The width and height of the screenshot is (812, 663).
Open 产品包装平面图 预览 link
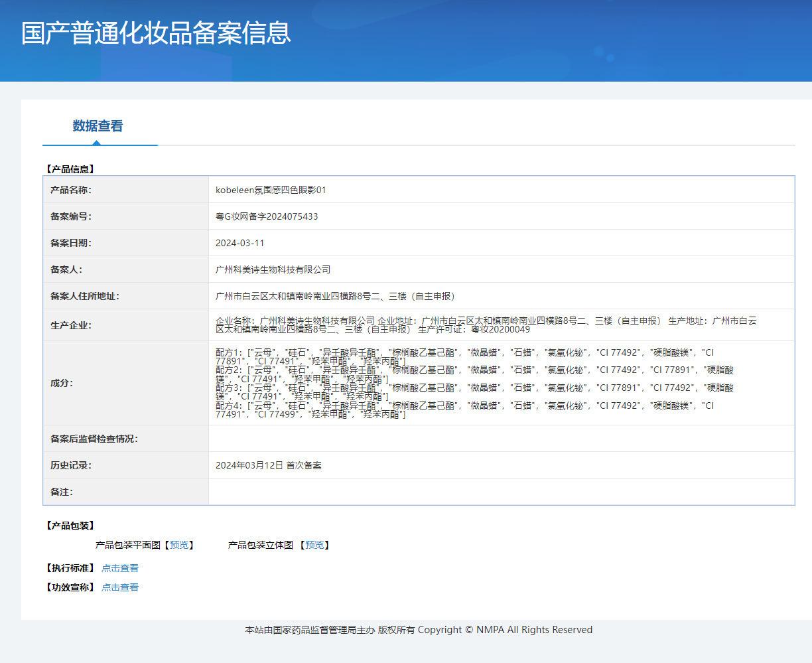pyautogui.click(x=179, y=545)
